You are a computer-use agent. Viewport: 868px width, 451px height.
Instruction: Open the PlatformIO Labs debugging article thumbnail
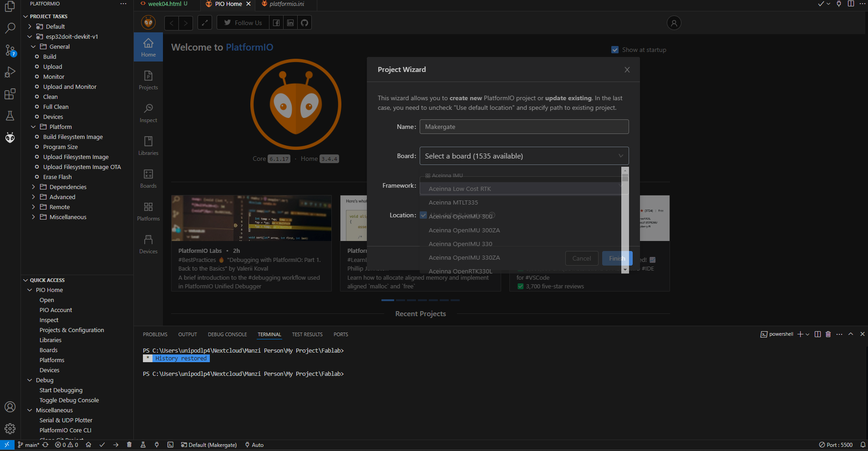pos(251,218)
